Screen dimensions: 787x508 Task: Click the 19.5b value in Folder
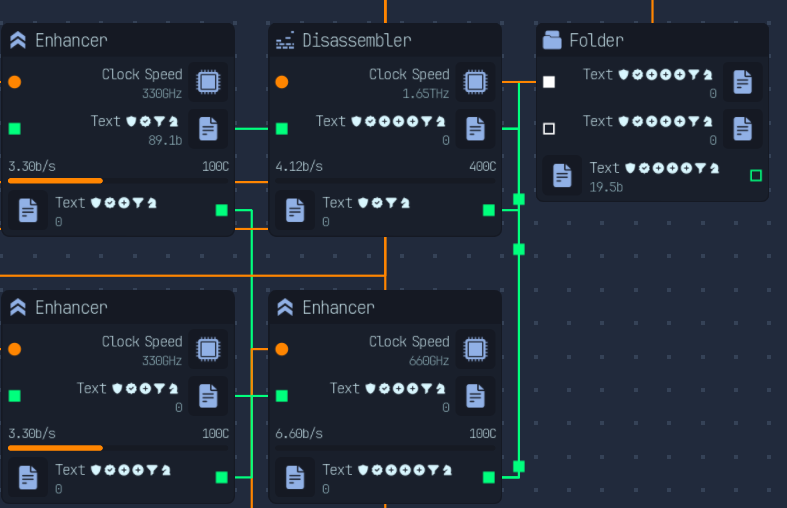coord(606,187)
